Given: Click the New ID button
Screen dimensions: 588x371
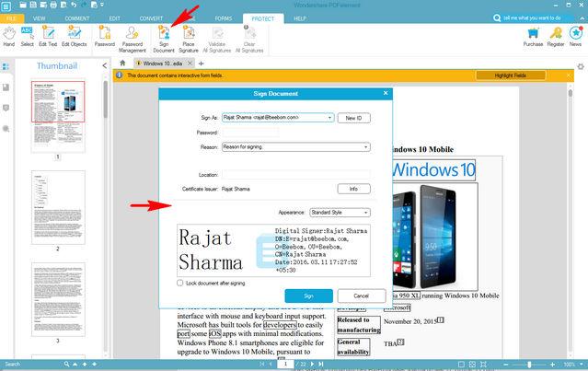Looking at the screenshot, I should click(353, 118).
